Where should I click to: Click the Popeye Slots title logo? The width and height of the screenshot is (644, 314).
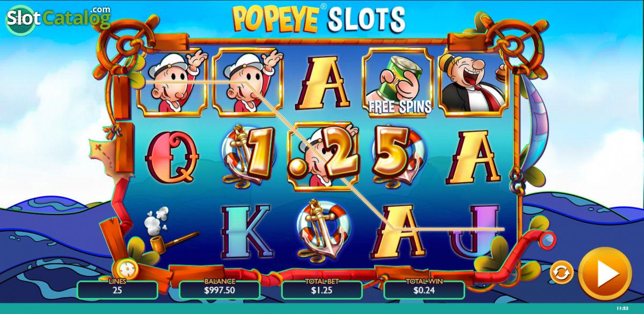tap(319, 19)
